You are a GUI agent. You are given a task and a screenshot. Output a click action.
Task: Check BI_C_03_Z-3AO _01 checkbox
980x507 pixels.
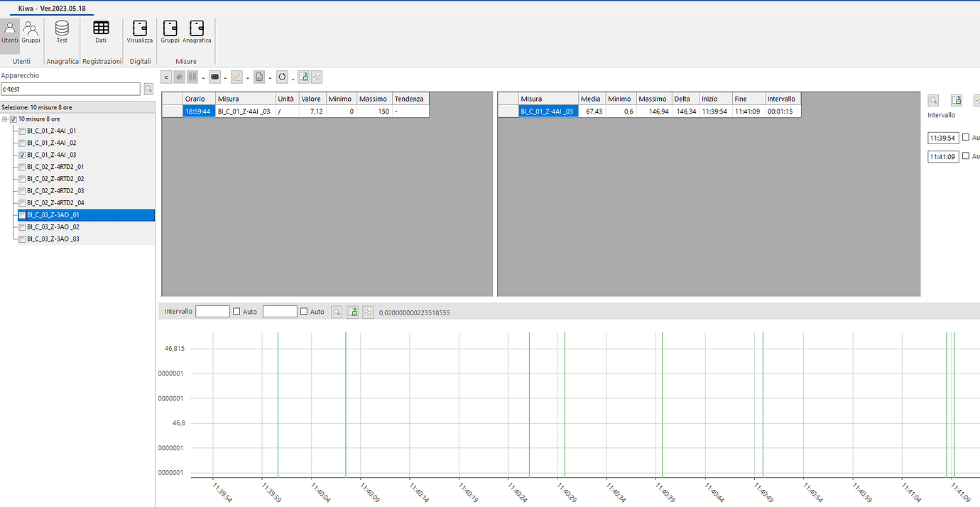(22, 215)
